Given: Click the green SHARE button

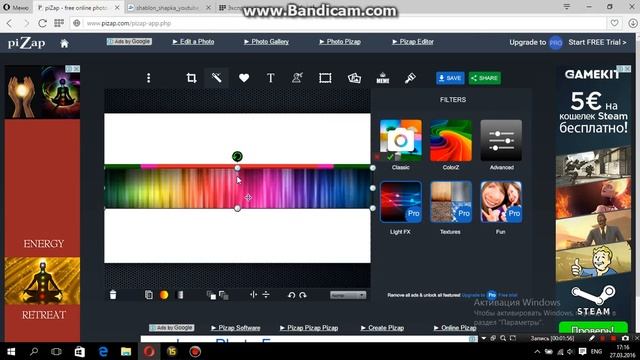Looking at the screenshot, I should click(x=484, y=78).
